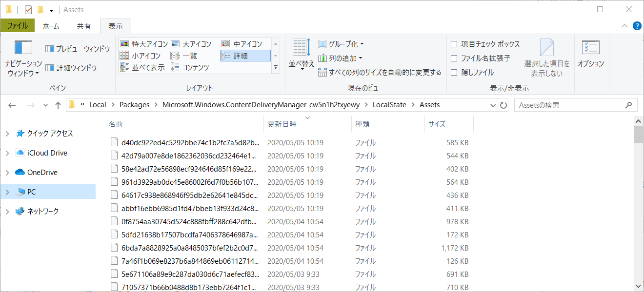The height and width of the screenshot is (292, 644).
Task: Select PC in the navigation pane
Action: (31, 192)
